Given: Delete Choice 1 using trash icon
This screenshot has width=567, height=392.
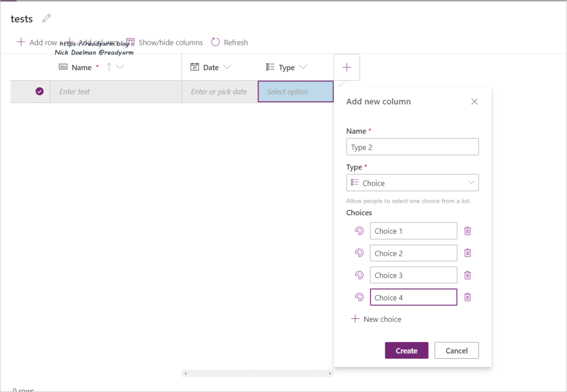Looking at the screenshot, I should [x=467, y=231].
